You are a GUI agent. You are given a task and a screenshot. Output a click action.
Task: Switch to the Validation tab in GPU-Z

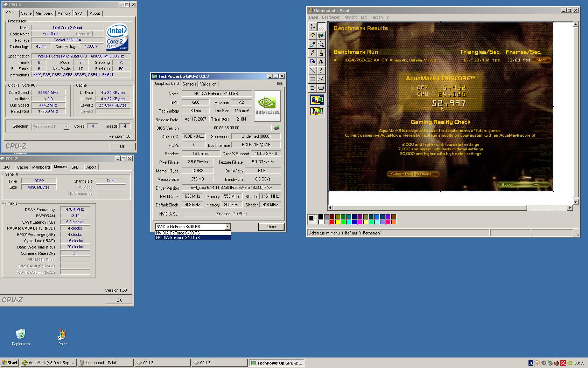coord(208,84)
